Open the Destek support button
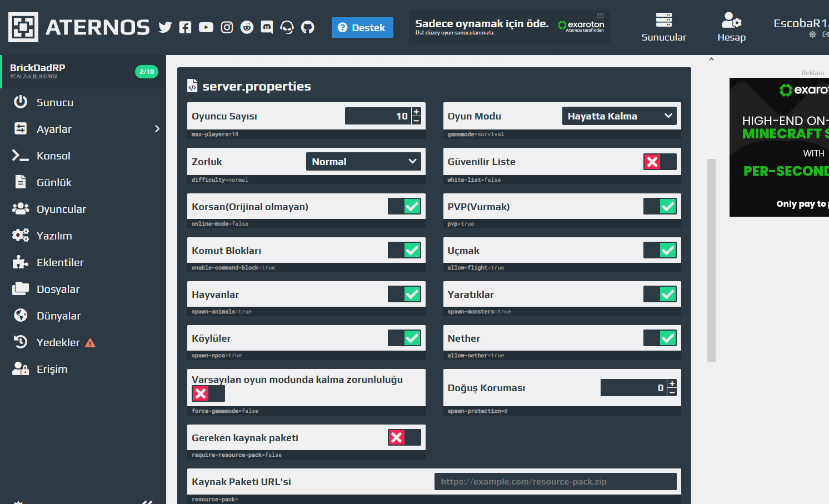 (362, 27)
